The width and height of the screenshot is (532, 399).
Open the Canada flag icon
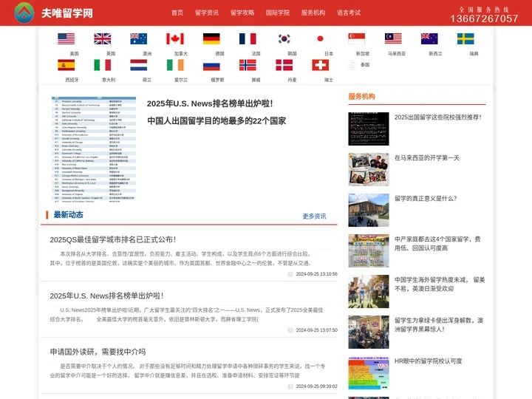[x=175, y=38]
